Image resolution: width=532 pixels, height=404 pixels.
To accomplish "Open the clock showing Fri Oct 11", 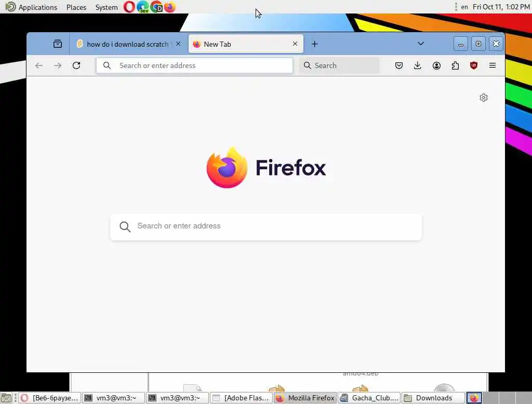I will [501, 7].
